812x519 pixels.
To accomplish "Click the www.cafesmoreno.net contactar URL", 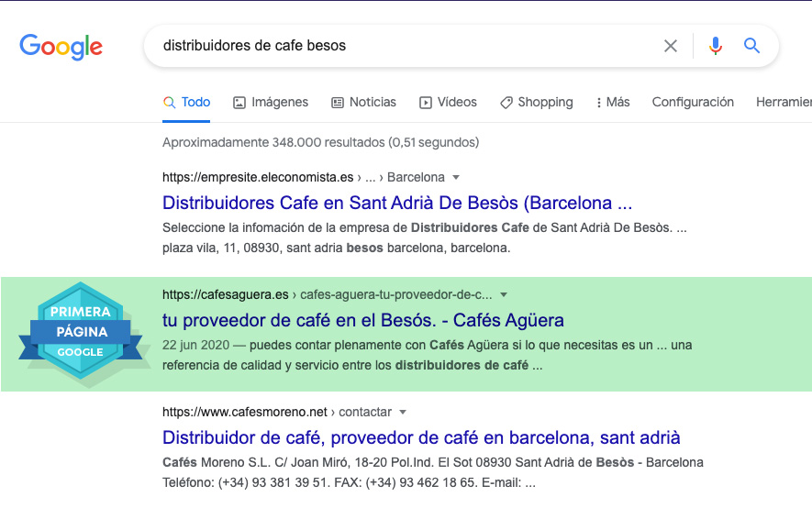I will click(x=277, y=413).
